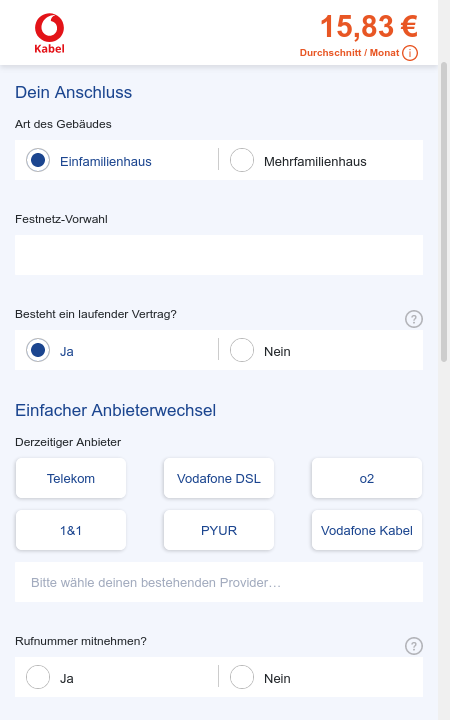Pick Vodafone Kabel as current provider
The image size is (450, 720).
pyautogui.click(x=367, y=530)
